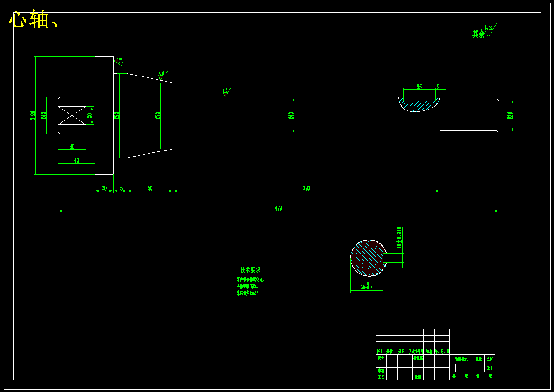Screen dimensions: 554x392
Task: Select the 50 taper length dimension
Action: 150,188
